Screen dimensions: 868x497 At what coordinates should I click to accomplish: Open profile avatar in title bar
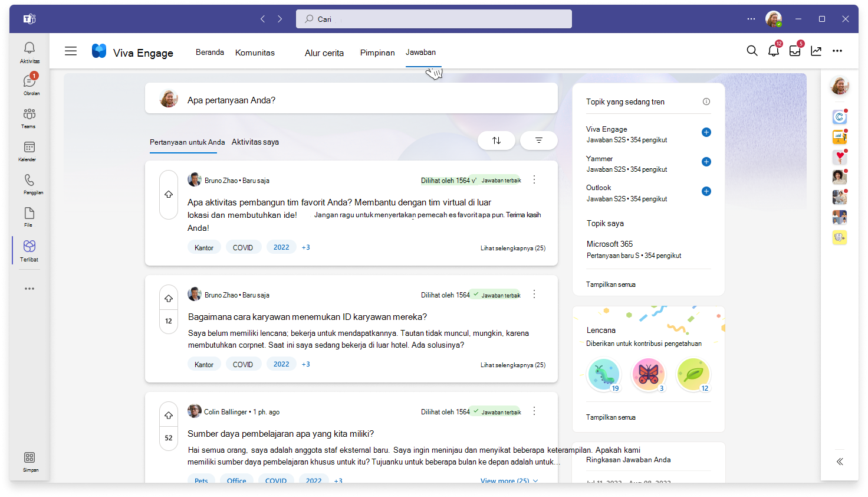tap(774, 19)
